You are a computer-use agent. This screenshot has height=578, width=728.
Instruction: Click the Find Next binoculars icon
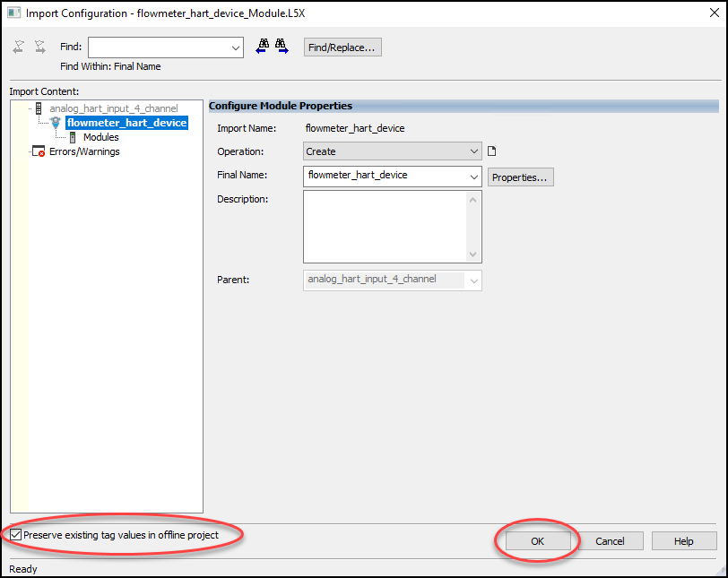[x=282, y=47]
